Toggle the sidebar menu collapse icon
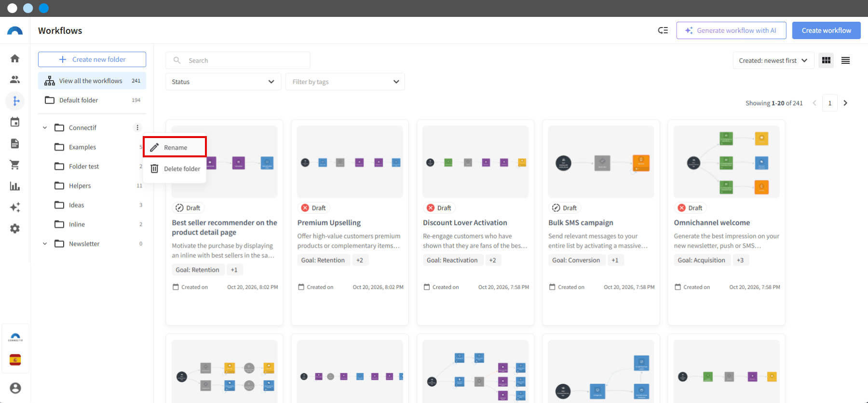 click(663, 30)
